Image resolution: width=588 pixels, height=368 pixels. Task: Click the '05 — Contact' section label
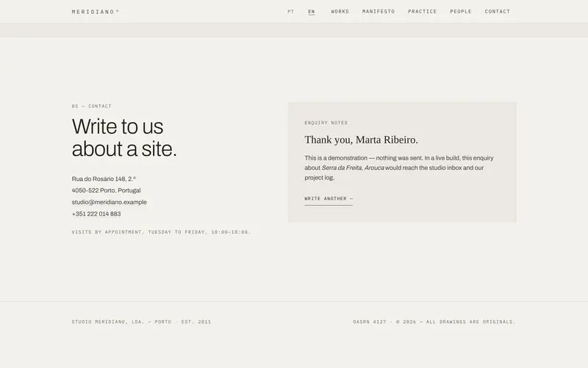coord(91,106)
